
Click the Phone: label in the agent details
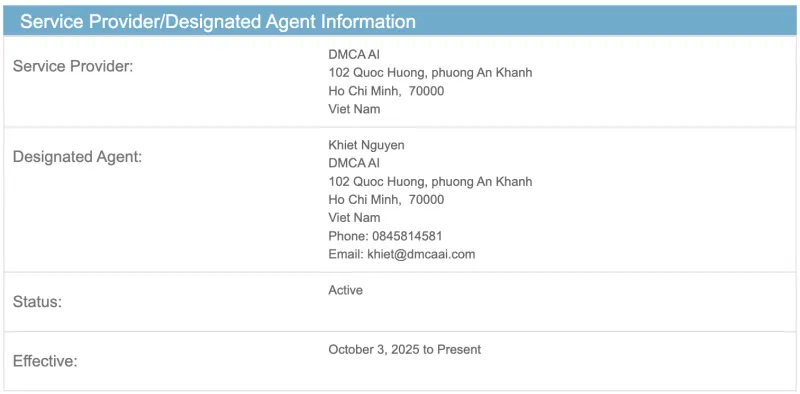click(x=348, y=236)
